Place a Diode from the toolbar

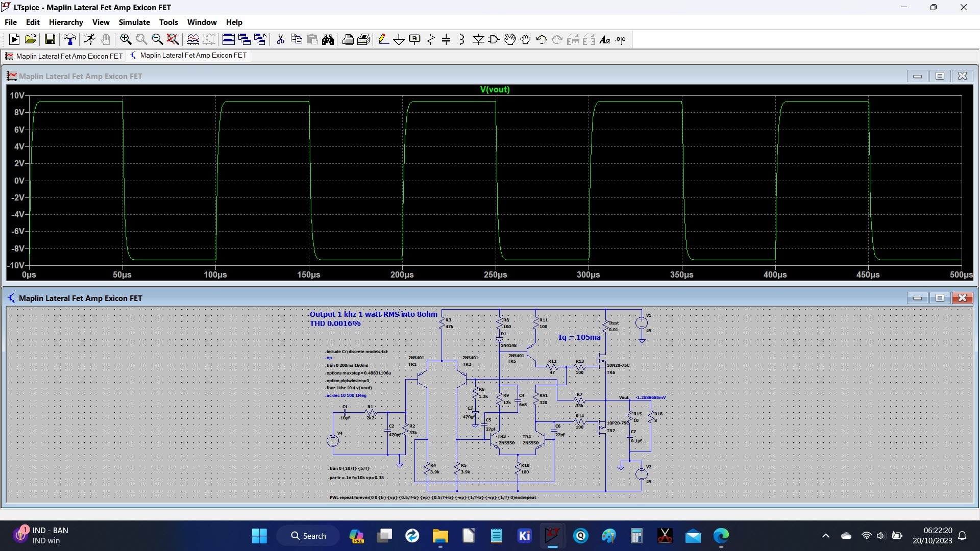point(478,39)
